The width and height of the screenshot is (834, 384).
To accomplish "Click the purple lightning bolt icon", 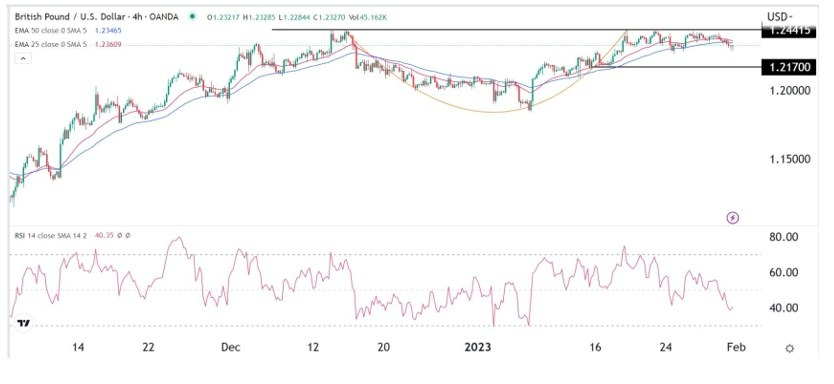I will coord(733,218).
